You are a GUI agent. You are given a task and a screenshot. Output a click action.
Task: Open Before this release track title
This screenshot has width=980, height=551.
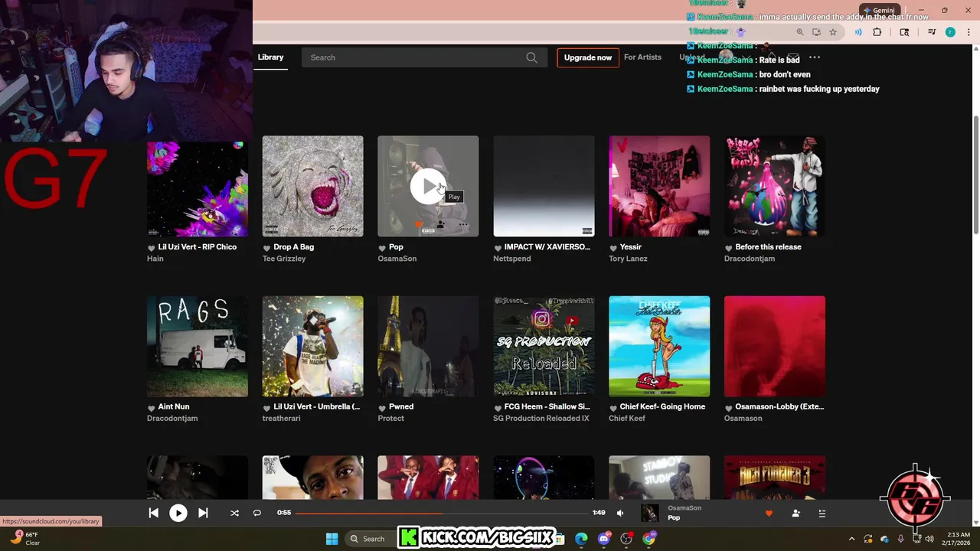(x=768, y=247)
